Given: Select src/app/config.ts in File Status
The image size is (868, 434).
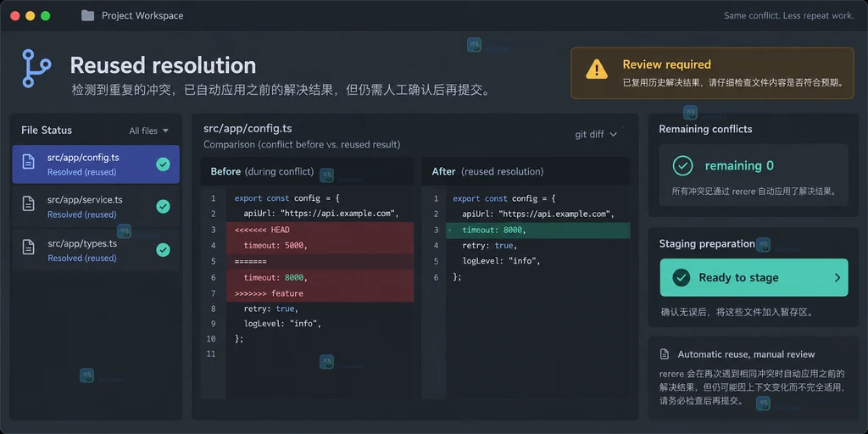Looking at the screenshot, I should [x=96, y=164].
